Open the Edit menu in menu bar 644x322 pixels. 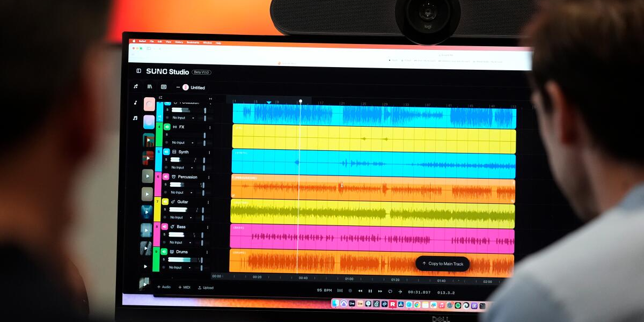(x=160, y=41)
